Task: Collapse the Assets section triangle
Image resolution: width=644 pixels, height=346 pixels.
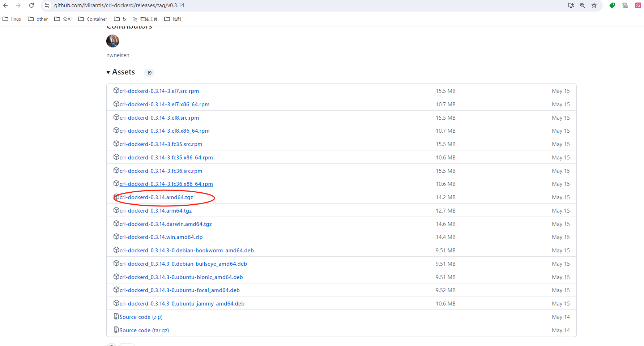Action: [108, 72]
